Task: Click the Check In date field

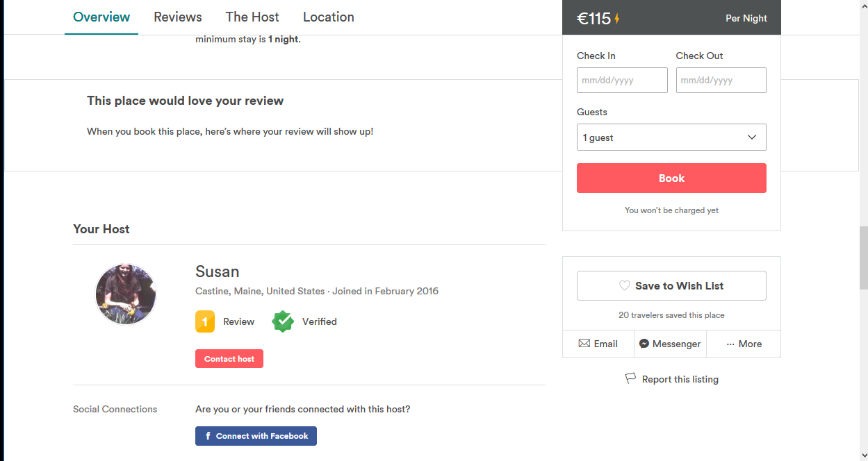Action: pyautogui.click(x=622, y=81)
